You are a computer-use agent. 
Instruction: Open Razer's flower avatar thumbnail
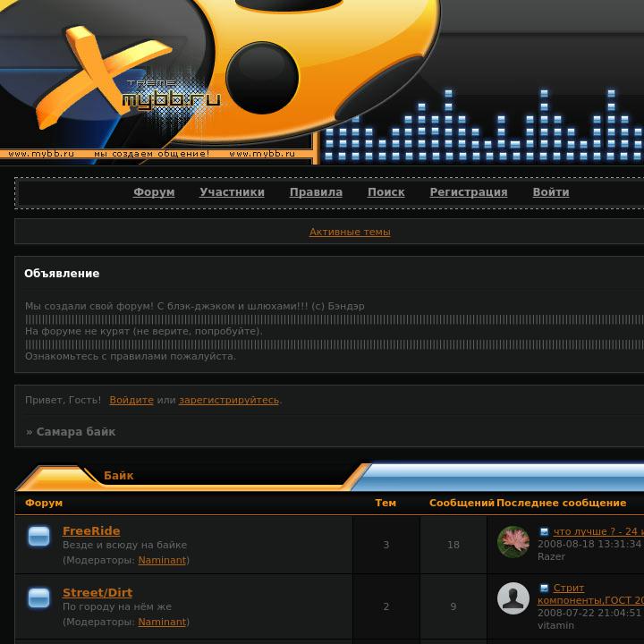513,542
